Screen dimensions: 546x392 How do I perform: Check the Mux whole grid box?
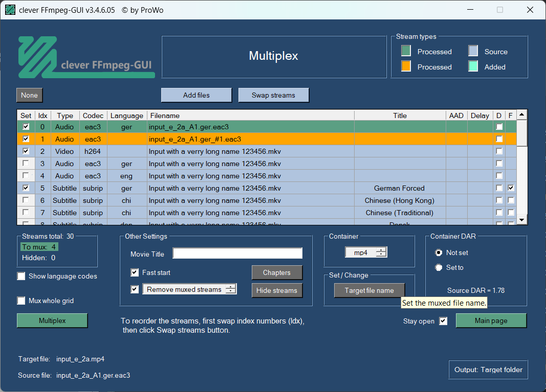pos(21,301)
